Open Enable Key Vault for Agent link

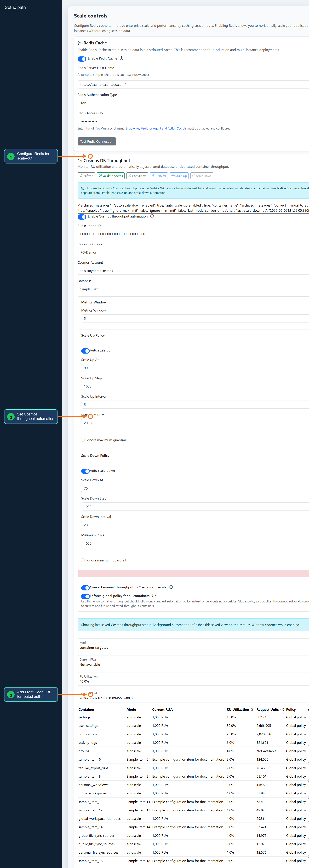point(157,128)
